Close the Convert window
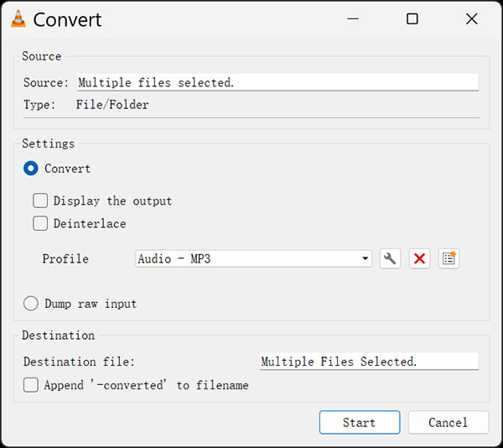 click(471, 19)
